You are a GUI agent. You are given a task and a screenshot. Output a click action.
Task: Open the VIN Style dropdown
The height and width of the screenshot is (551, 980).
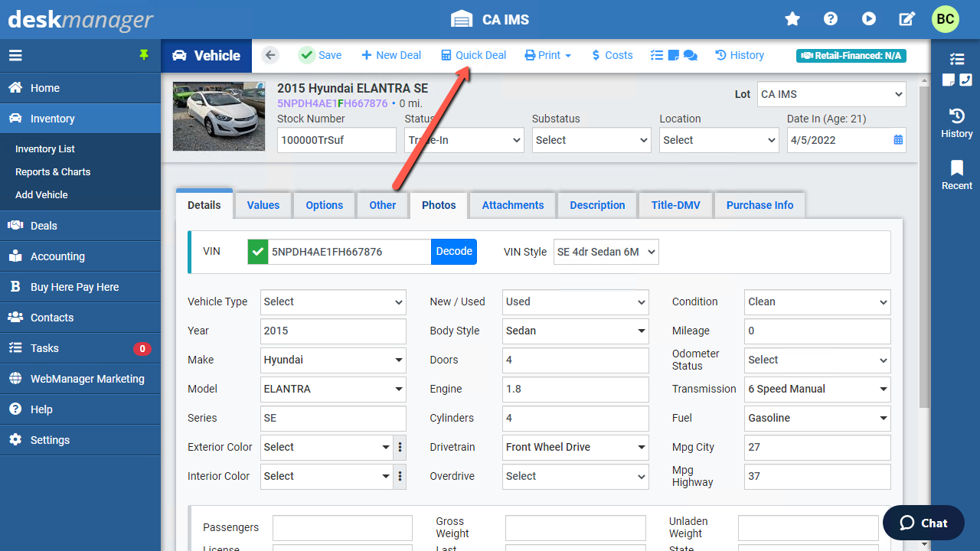606,252
